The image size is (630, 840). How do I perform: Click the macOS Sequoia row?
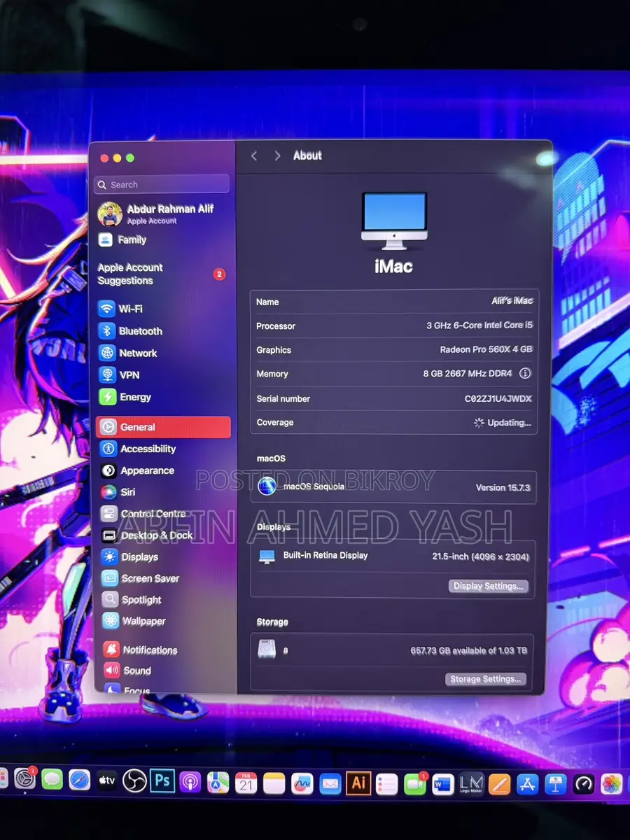pyautogui.click(x=393, y=487)
